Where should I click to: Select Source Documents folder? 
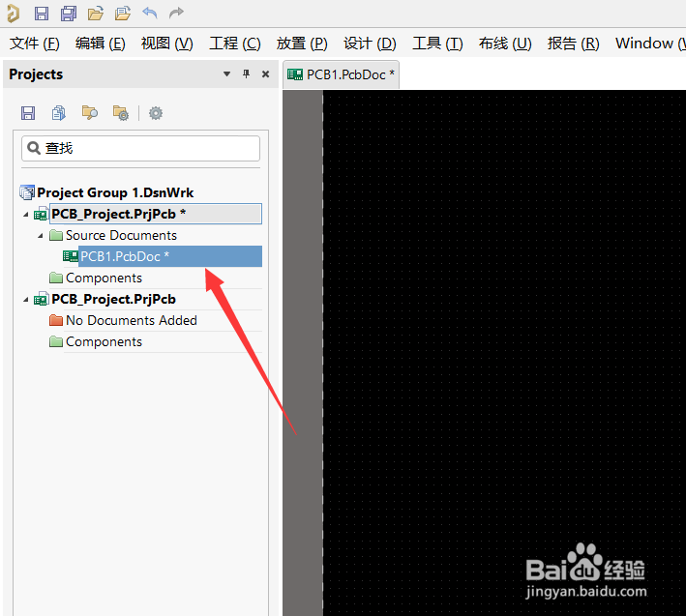(121, 235)
